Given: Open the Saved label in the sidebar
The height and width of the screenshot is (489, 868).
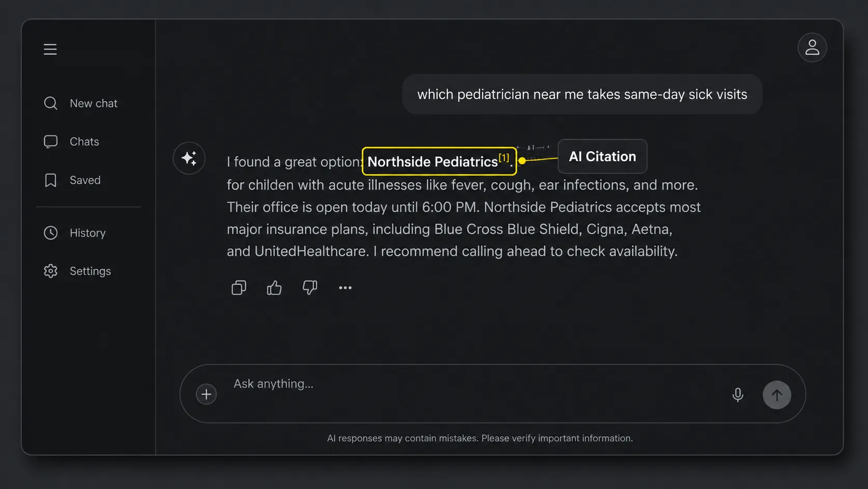Looking at the screenshot, I should (85, 180).
